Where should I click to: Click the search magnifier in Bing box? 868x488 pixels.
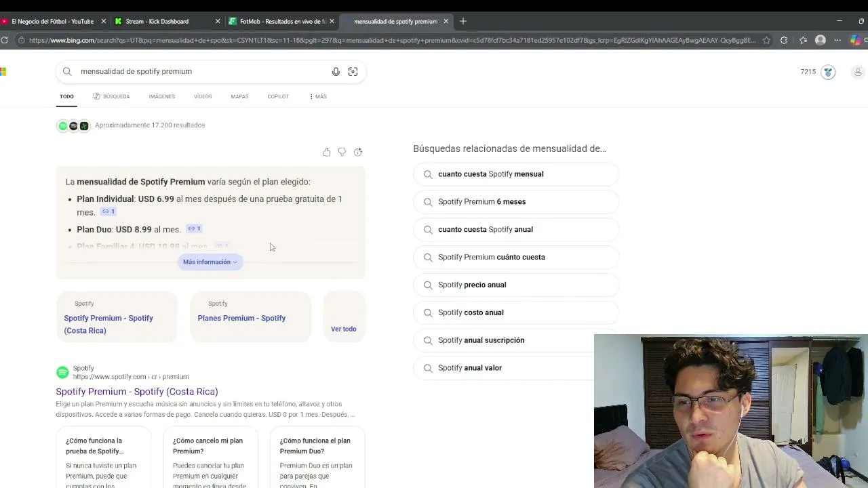pos(67,71)
